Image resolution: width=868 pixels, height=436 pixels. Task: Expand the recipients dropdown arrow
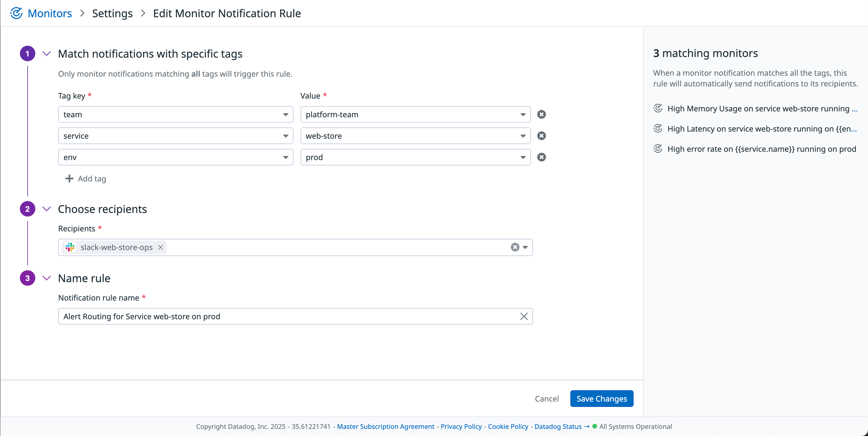pyautogui.click(x=525, y=247)
